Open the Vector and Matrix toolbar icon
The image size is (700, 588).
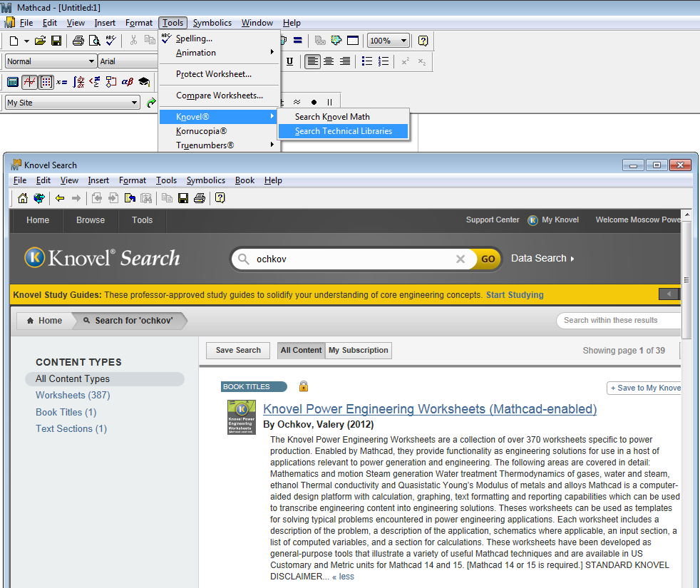[x=46, y=82]
